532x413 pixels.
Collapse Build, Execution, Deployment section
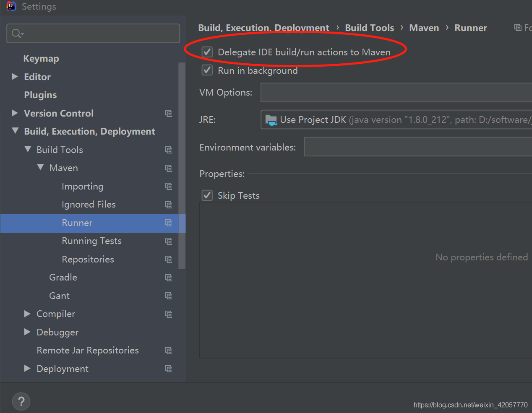point(15,131)
